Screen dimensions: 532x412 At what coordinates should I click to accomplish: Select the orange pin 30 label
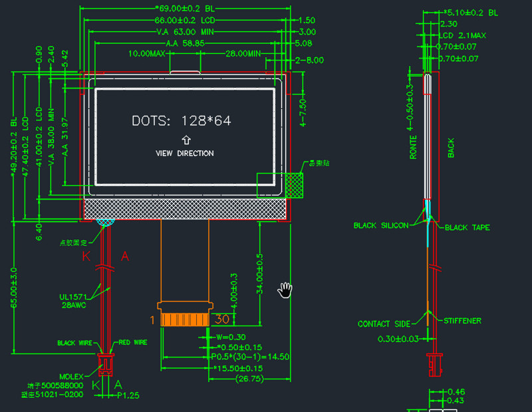[x=222, y=319]
